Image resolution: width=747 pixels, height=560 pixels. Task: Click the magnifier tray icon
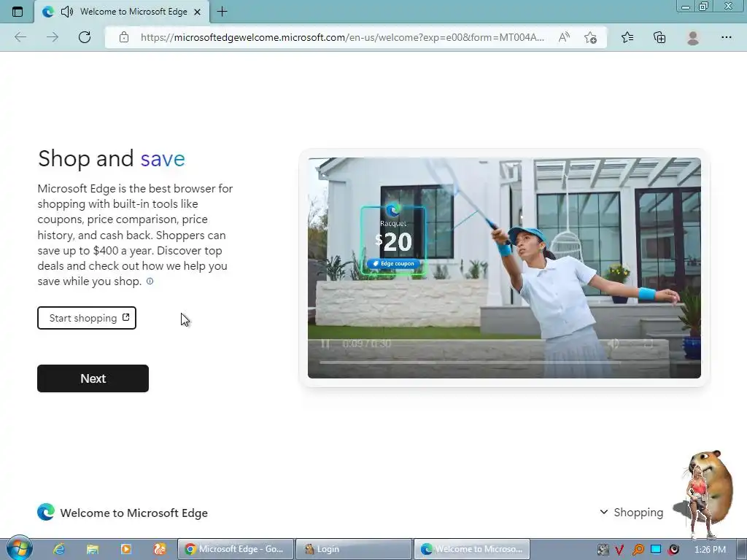tap(638, 550)
